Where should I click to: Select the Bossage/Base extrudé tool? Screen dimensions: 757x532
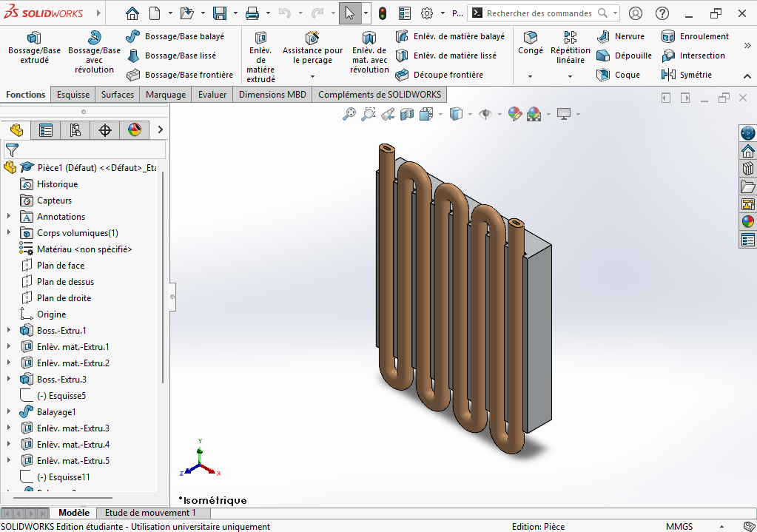pos(34,48)
